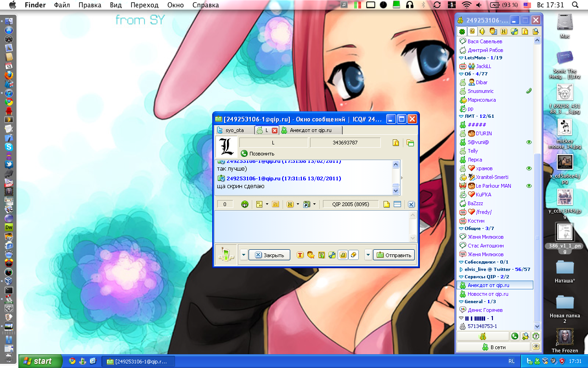This screenshot has height=368, width=588.
Task: Select contact Snusmumric in list
Action: (481, 91)
